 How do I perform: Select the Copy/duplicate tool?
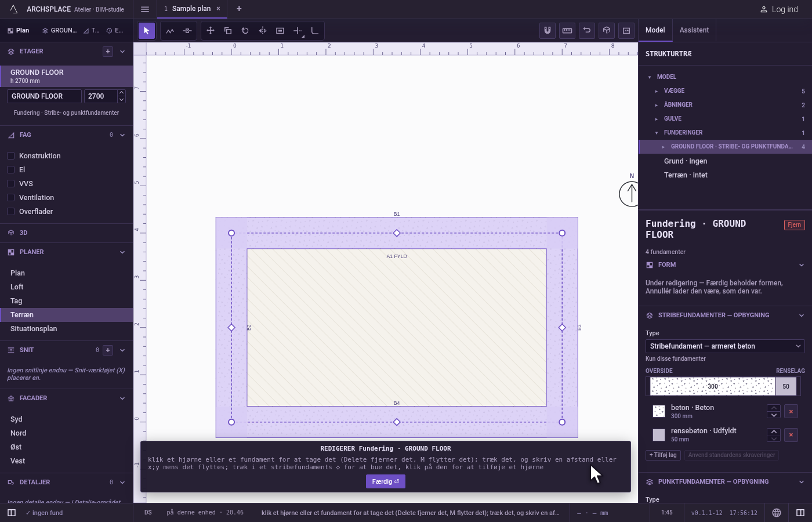(x=228, y=31)
